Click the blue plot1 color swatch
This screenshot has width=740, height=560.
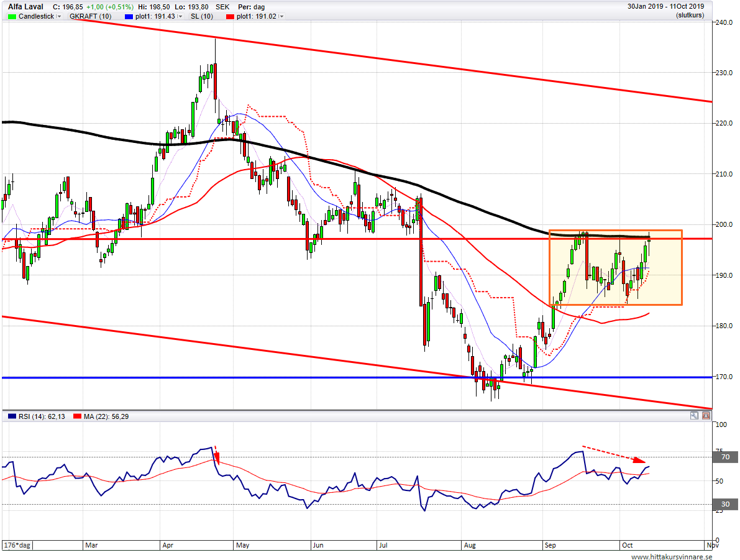click(129, 16)
